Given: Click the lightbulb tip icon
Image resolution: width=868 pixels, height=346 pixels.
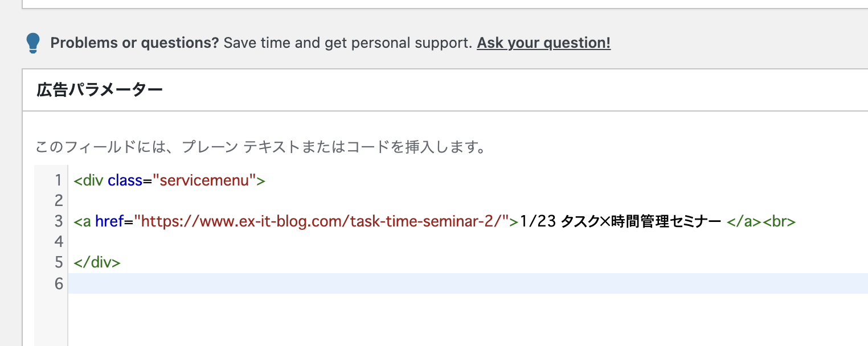Looking at the screenshot, I should click(34, 43).
